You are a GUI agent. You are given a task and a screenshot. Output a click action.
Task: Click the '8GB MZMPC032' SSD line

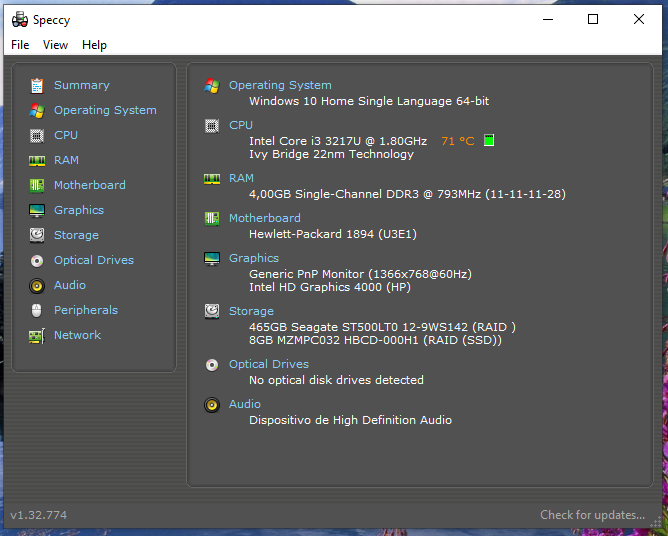375,340
